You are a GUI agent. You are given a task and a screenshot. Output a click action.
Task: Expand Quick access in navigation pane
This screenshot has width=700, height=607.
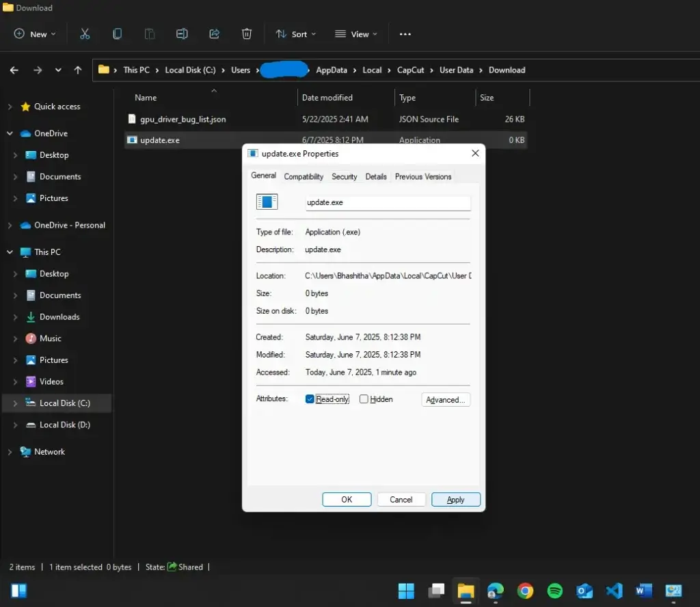click(10, 107)
